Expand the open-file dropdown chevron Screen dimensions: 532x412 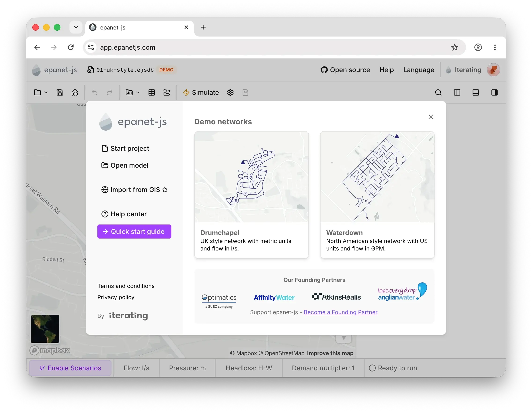46,92
